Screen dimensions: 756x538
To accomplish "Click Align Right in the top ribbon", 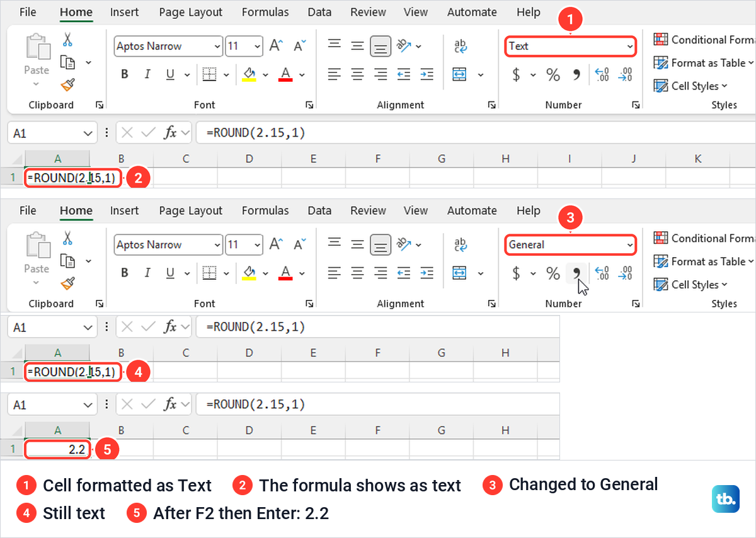I will click(380, 74).
